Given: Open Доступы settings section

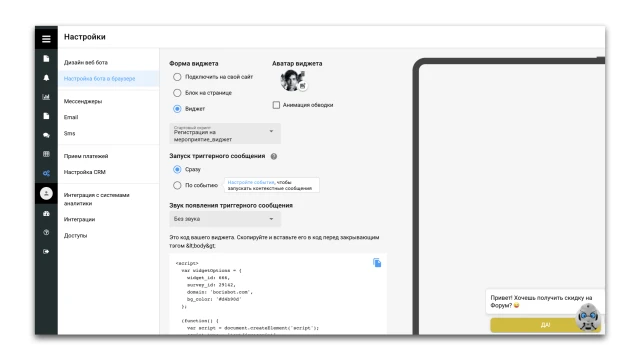Looking at the screenshot, I should coord(75,236).
